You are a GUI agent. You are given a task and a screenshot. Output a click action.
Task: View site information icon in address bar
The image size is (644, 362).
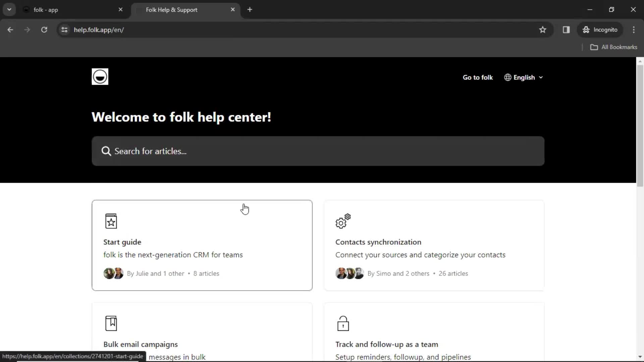(x=64, y=30)
